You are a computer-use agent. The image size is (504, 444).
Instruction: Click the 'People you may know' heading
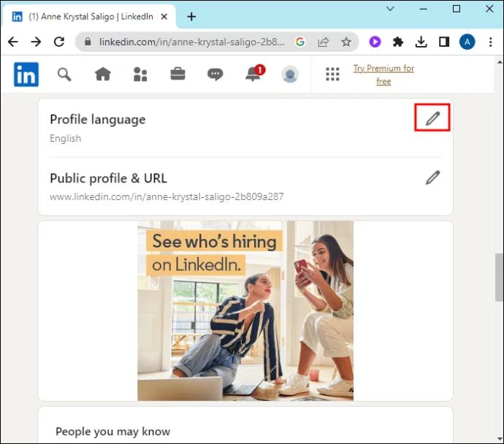click(x=112, y=432)
